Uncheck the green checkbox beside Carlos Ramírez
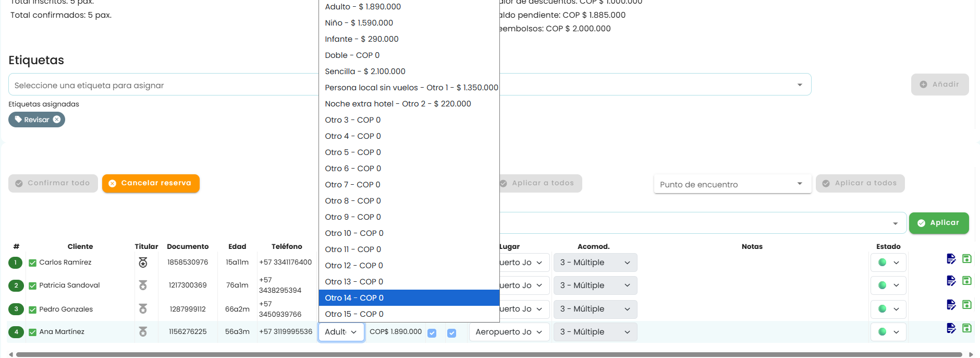This screenshot has height=358, width=980. point(32,262)
